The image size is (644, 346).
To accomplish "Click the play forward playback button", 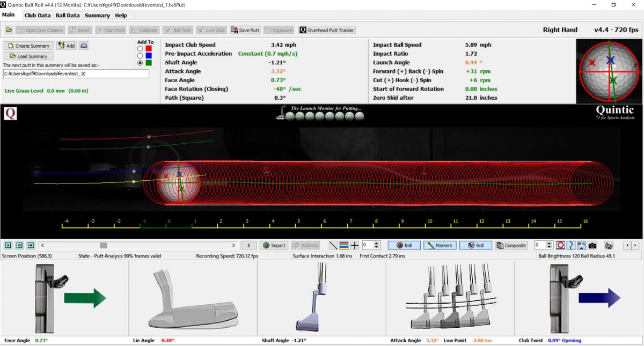I will tap(9, 245).
